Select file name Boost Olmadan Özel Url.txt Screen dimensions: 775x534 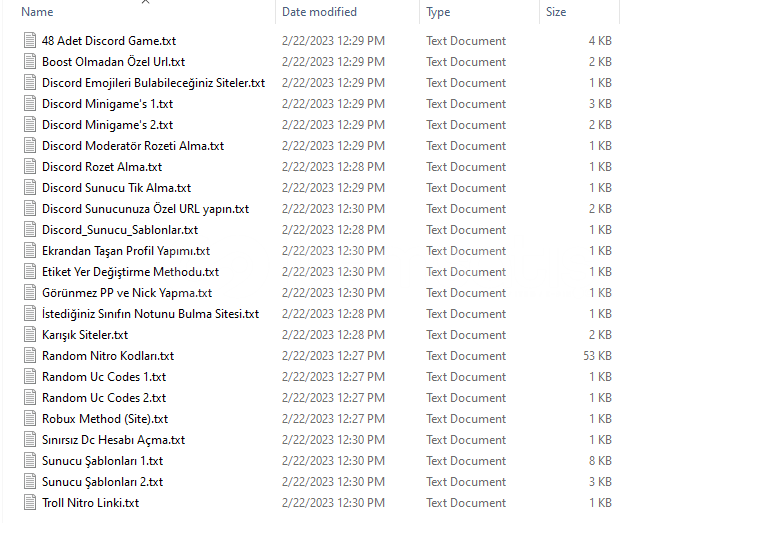(x=114, y=62)
